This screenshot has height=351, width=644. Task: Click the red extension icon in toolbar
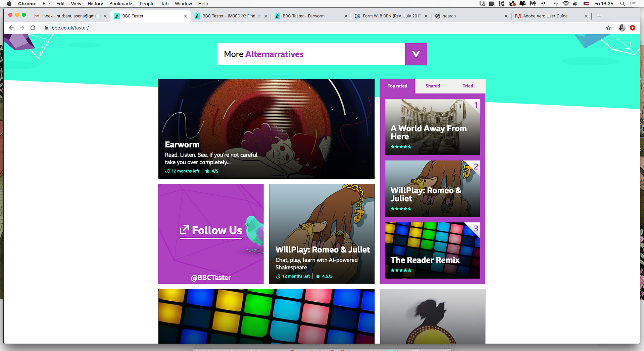coord(633,28)
